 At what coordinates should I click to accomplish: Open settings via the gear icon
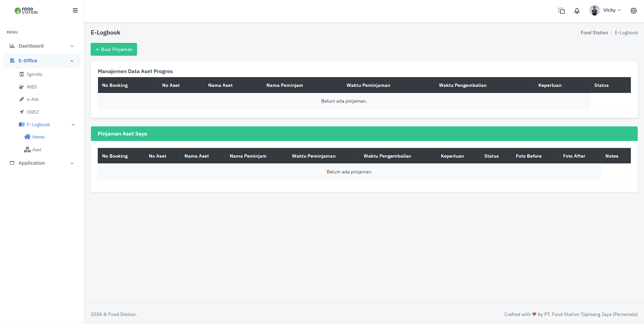633,11
